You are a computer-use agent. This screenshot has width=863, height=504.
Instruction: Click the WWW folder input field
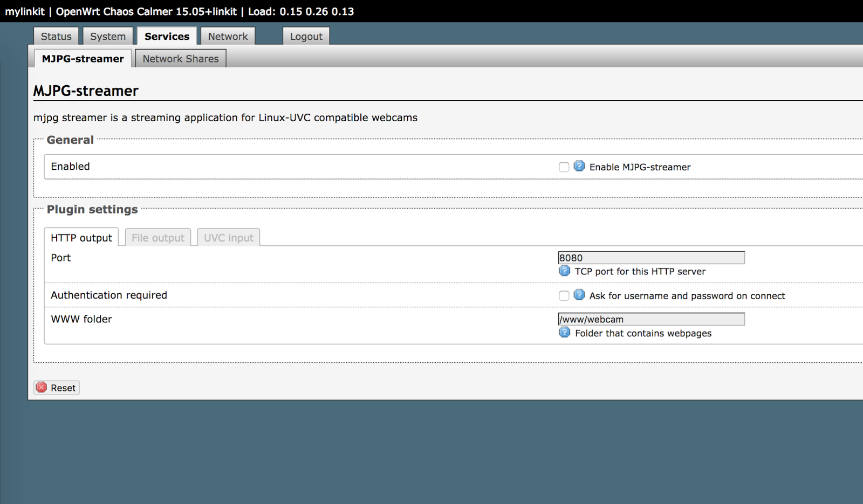coord(651,319)
